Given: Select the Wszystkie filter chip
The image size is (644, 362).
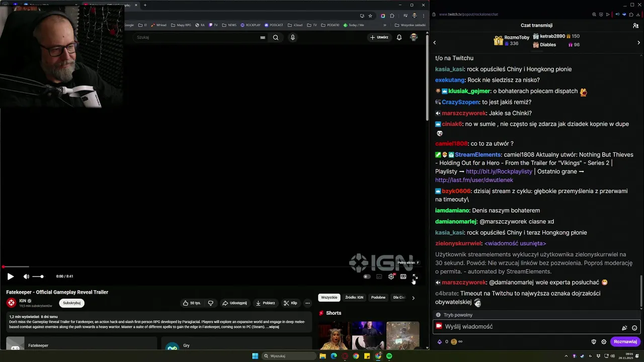Looking at the screenshot, I should pyautogui.click(x=329, y=298).
